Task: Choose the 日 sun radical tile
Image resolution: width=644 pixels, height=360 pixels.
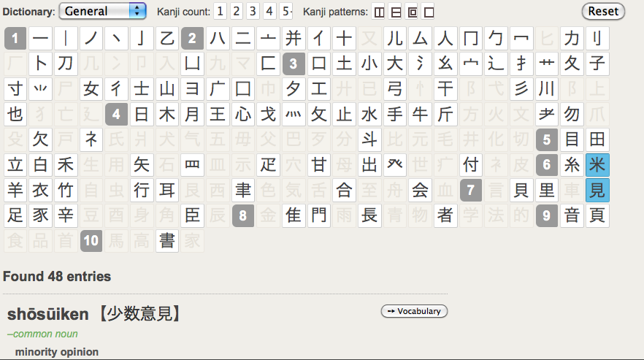Action: [x=142, y=115]
